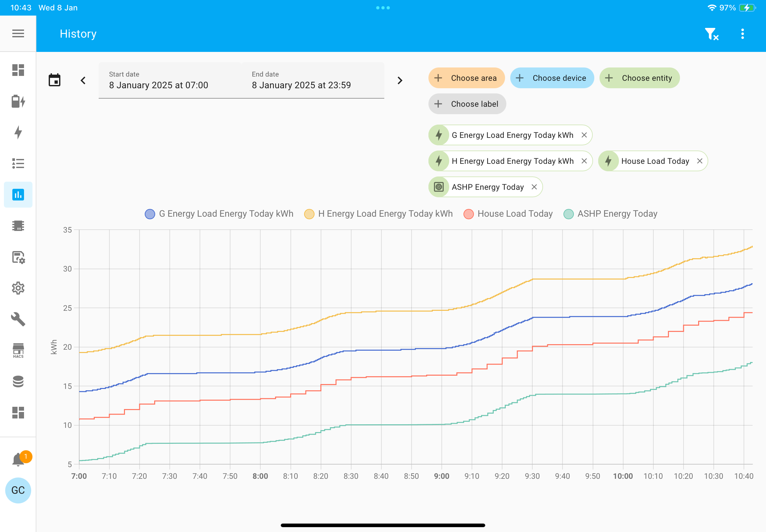Click Choose area button

(466, 78)
